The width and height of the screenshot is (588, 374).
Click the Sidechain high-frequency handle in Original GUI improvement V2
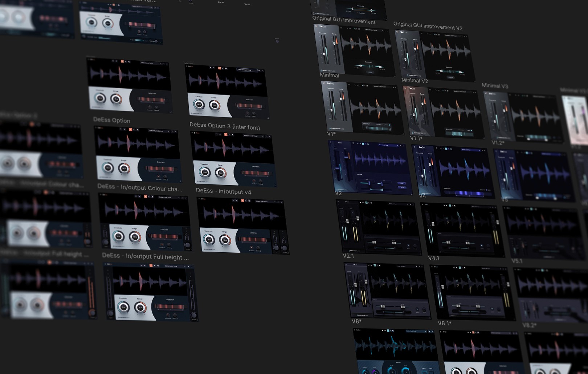tap(460, 72)
